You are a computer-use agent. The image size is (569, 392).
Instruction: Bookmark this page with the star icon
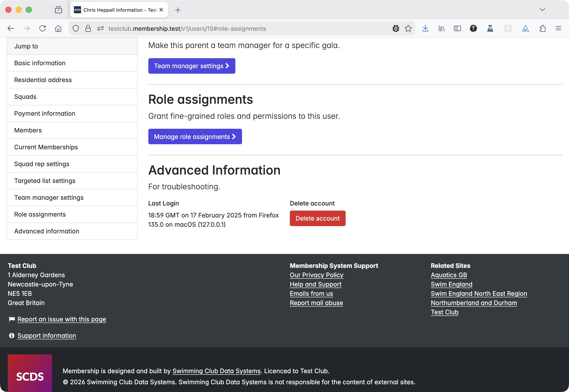408,28
